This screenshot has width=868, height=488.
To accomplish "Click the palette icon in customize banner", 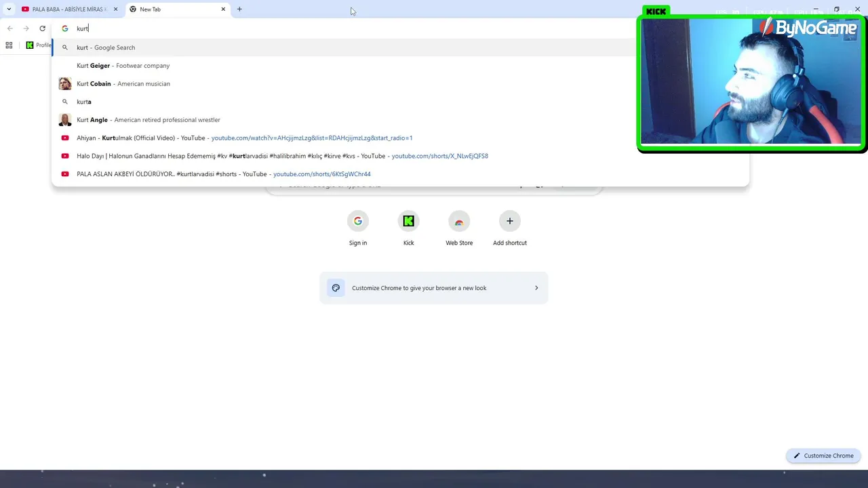I will click(x=336, y=288).
